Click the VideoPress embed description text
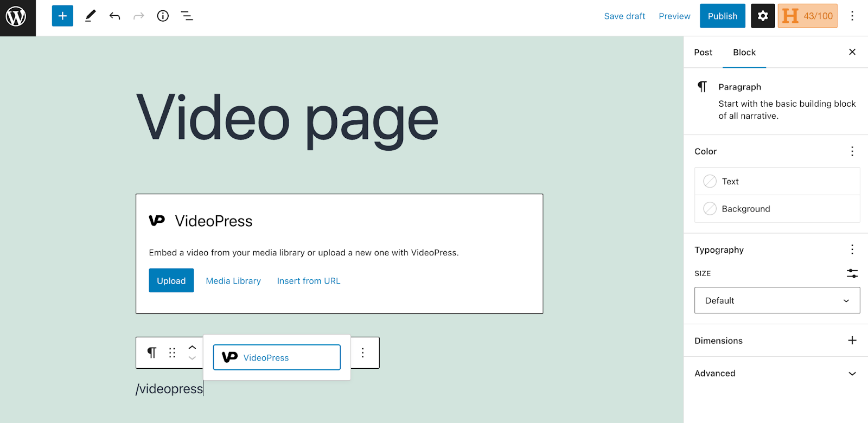The width and height of the screenshot is (868, 423). (x=304, y=253)
